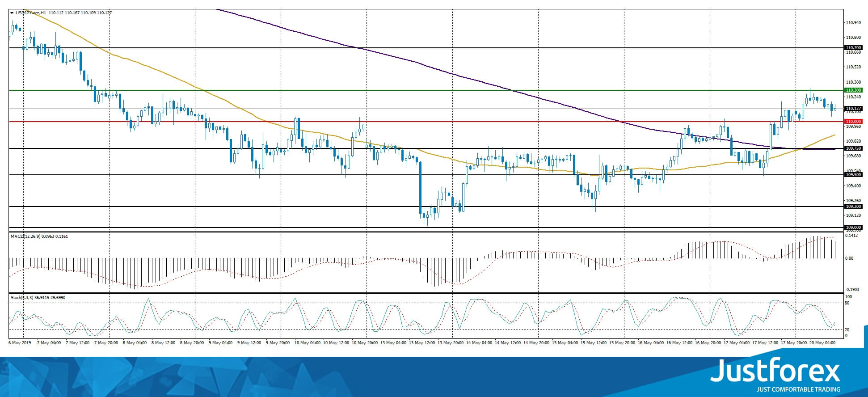The height and width of the screenshot is (397, 868).
Task: Select the 109.750 price level tag
Action: (x=853, y=148)
